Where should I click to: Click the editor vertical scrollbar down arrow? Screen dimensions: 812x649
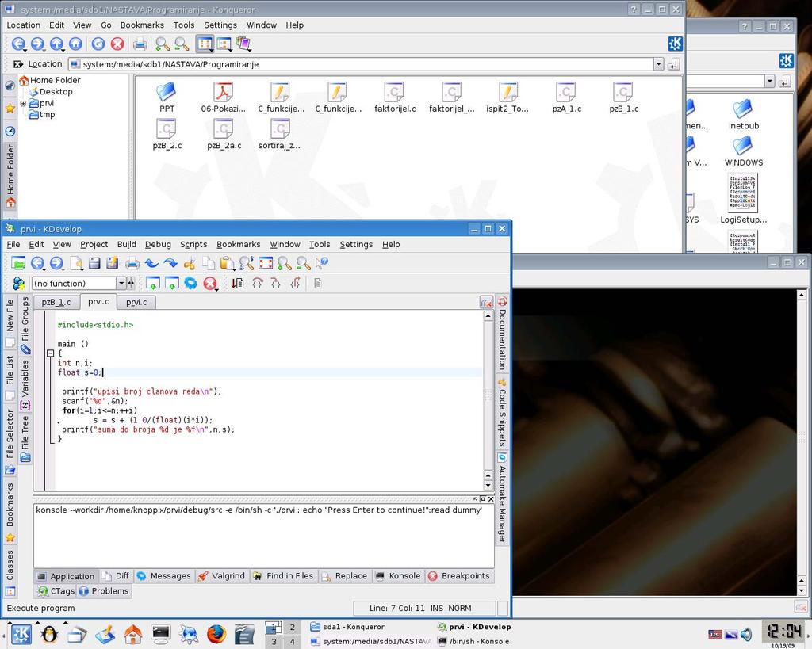(x=488, y=486)
